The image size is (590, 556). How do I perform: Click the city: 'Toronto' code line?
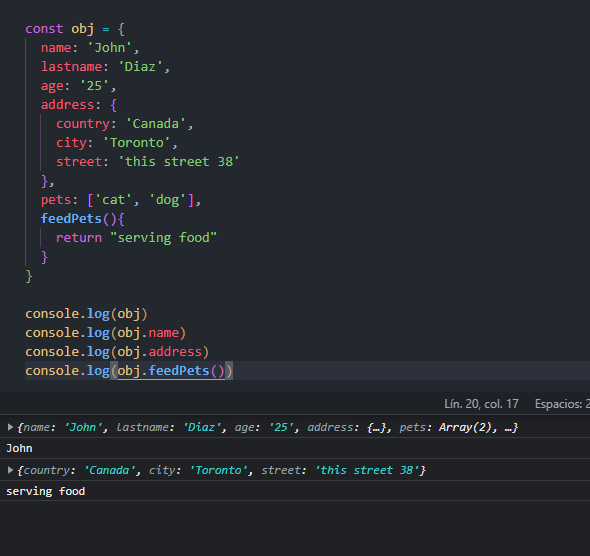117,143
